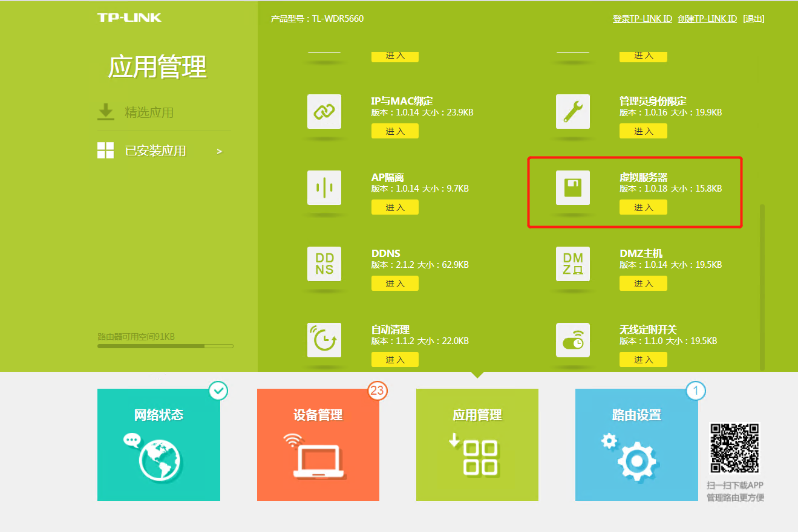Click the 精选应用 download arrow icon
This screenshot has height=532, width=798.
coord(106,112)
